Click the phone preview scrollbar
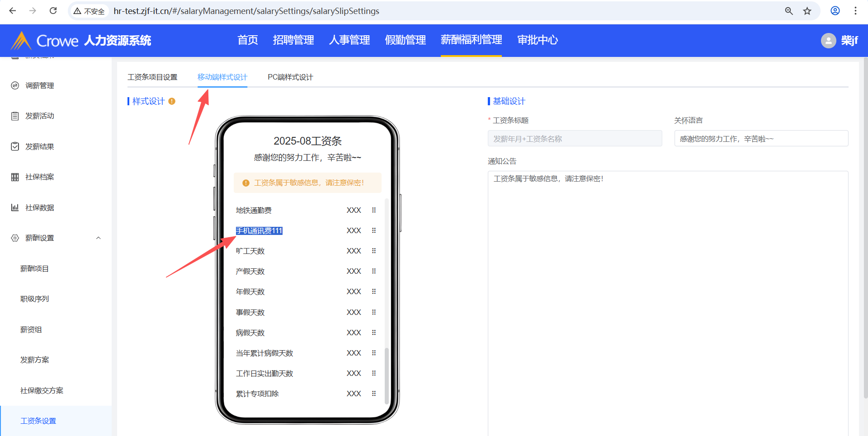868x436 pixels. coord(387,375)
